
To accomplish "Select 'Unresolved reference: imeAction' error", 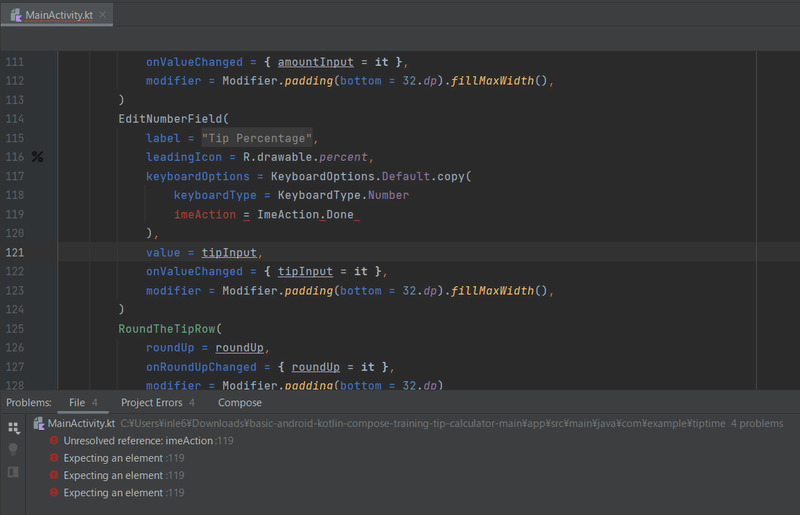I will 138,440.
